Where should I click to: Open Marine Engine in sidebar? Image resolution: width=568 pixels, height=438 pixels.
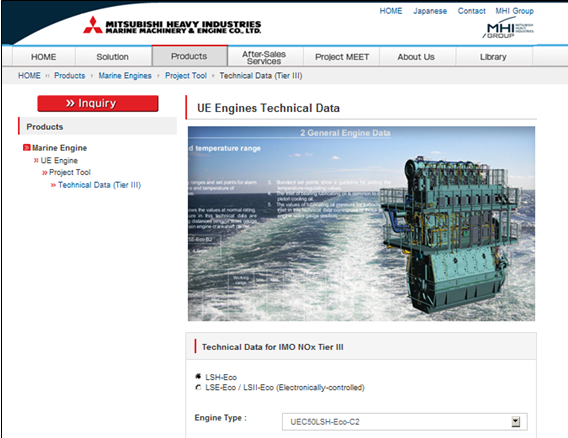[x=59, y=148]
